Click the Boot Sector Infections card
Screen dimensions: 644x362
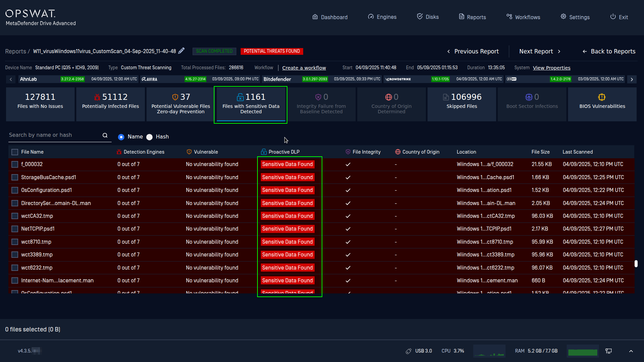coord(532,104)
